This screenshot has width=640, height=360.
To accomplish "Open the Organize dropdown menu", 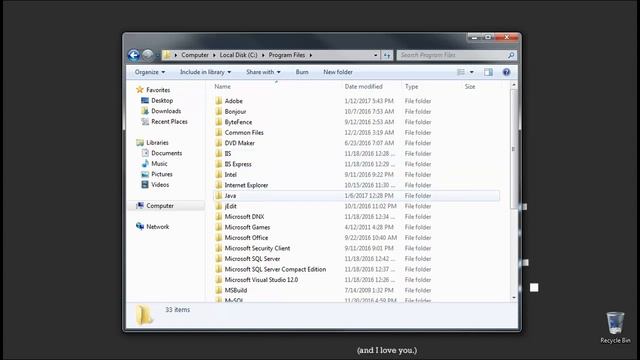I will tap(150, 72).
